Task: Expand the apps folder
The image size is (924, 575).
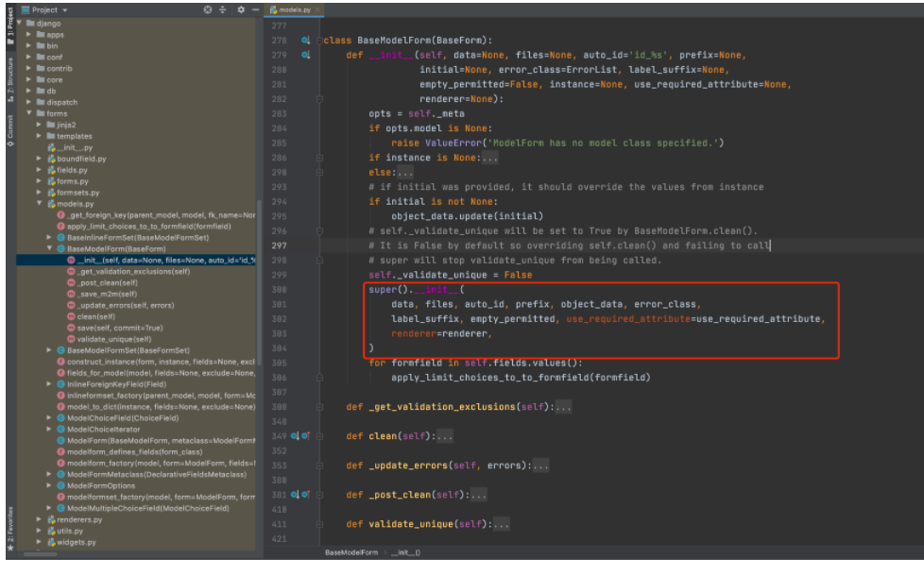Action: click(x=29, y=34)
